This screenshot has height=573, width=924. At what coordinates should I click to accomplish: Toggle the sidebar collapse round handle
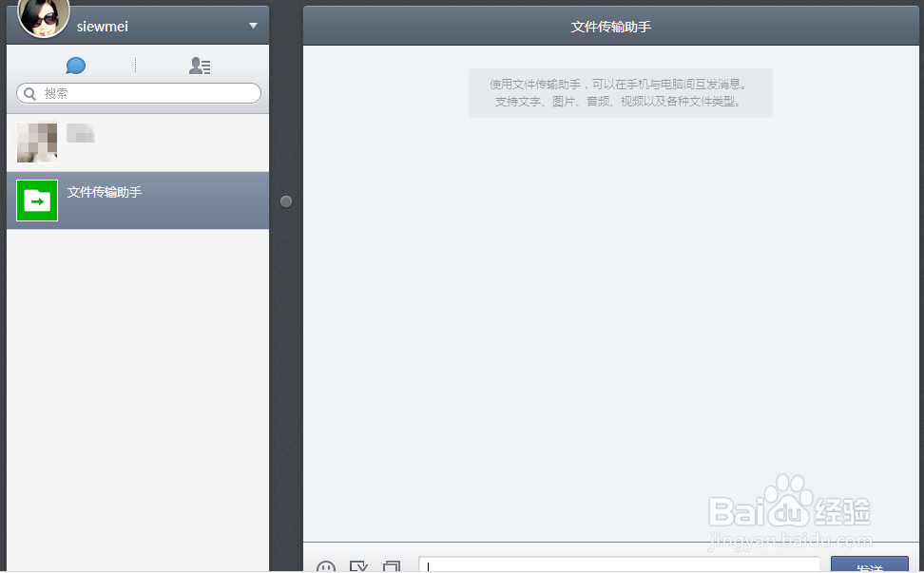[286, 202]
